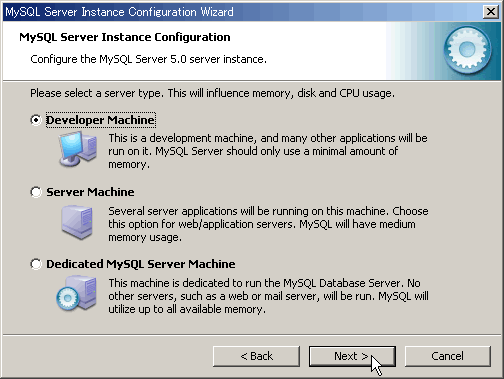
Task: Click the 'Please select a server type' instruction
Action: point(212,93)
